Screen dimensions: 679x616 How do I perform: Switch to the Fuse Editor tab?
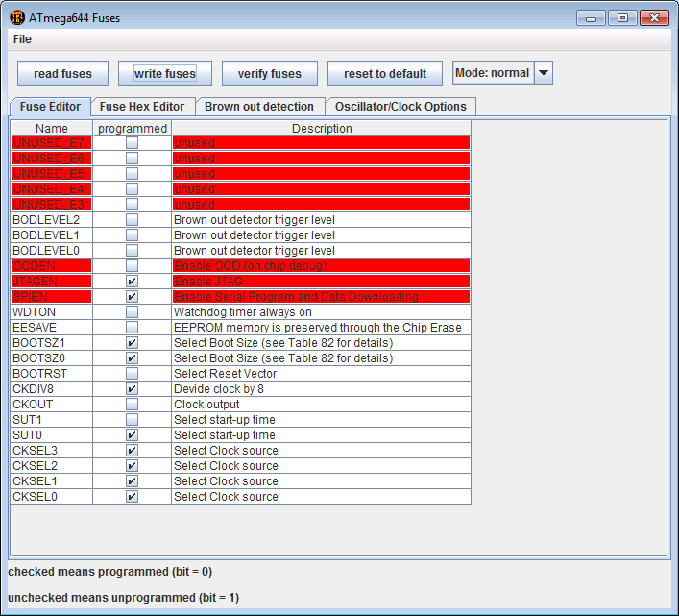(50, 107)
